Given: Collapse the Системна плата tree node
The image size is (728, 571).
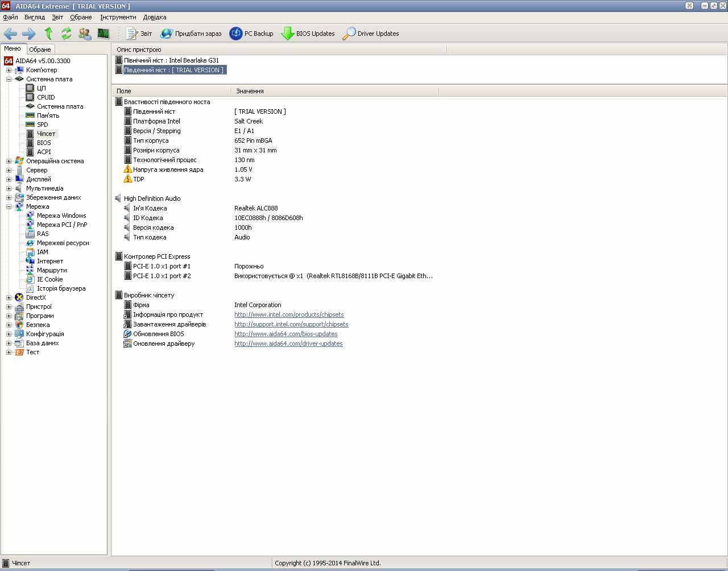Looking at the screenshot, I should [x=9, y=79].
